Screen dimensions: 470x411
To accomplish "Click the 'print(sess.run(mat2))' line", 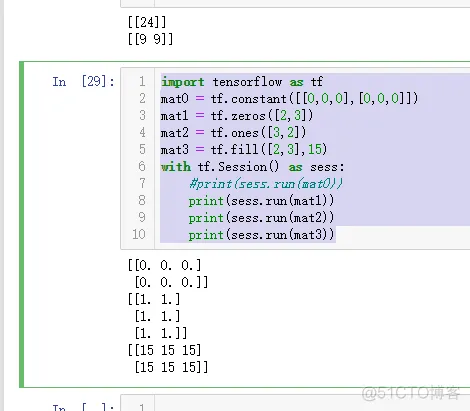I will (261, 218).
